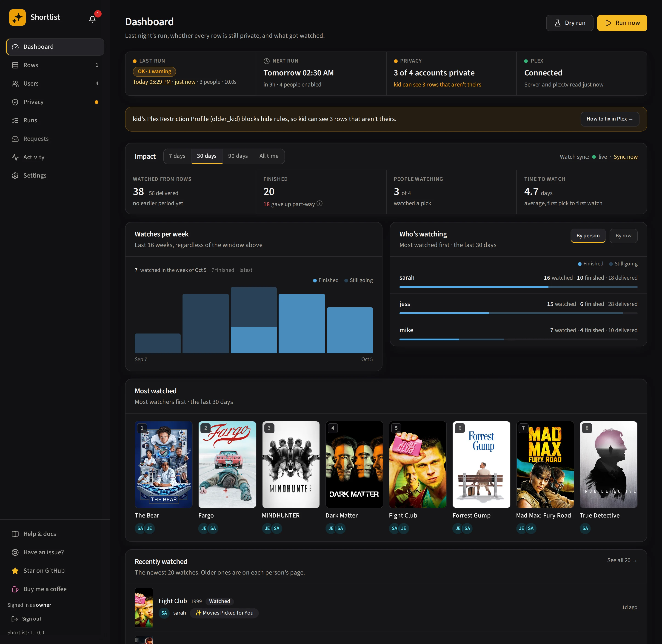The width and height of the screenshot is (662, 644).
Task: Open How to fix in Plex
Action: tap(610, 119)
